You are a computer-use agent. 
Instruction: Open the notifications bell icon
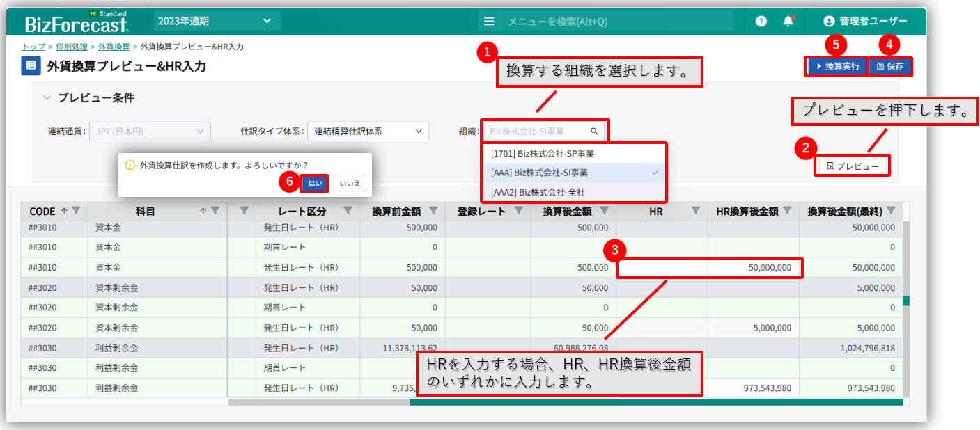pos(788,22)
